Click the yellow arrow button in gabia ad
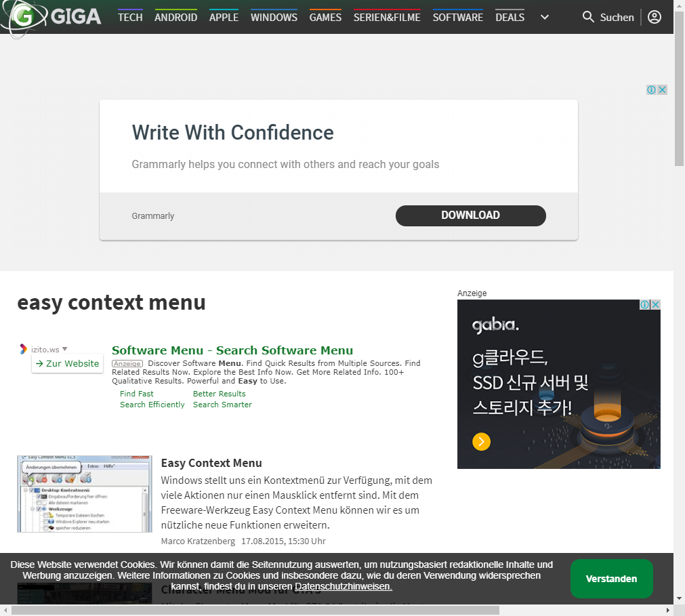Viewport: 685px width, 616px height. point(481,441)
